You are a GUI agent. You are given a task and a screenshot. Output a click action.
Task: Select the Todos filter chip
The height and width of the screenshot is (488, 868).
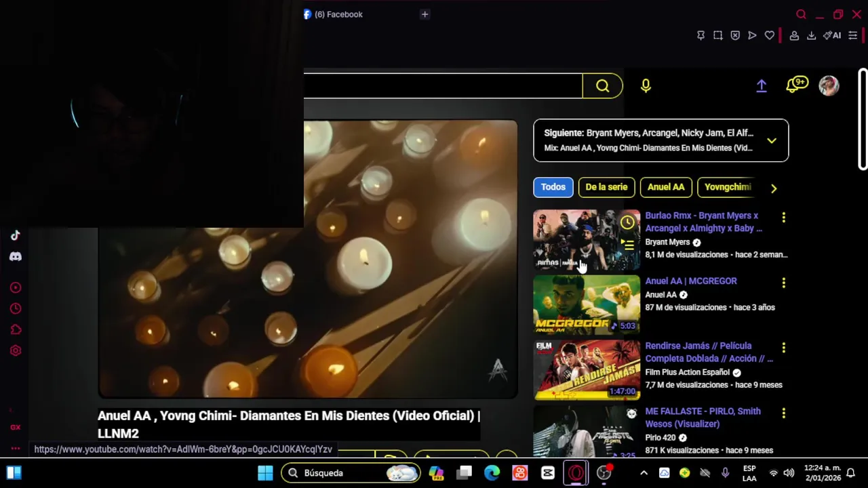553,187
